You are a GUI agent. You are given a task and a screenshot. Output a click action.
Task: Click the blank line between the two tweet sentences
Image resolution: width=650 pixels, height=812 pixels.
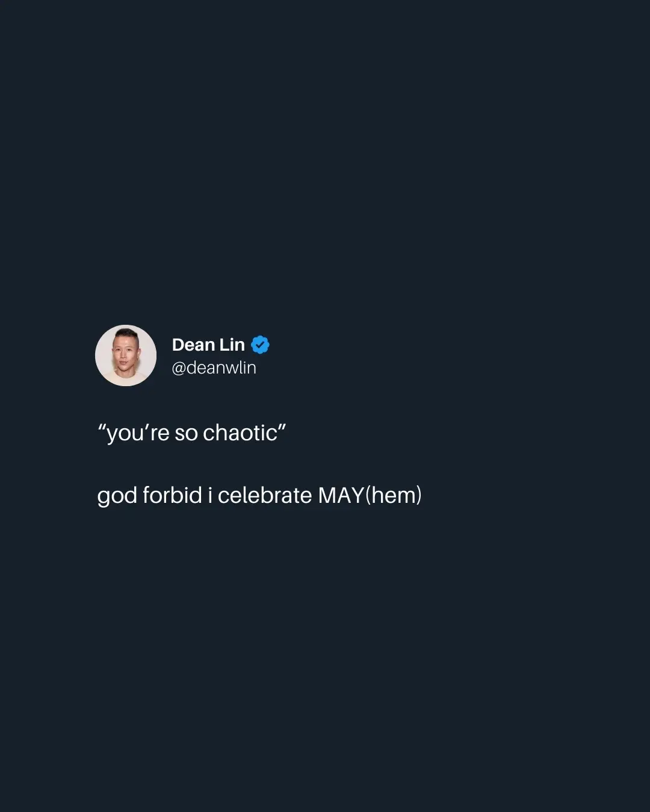(x=259, y=464)
